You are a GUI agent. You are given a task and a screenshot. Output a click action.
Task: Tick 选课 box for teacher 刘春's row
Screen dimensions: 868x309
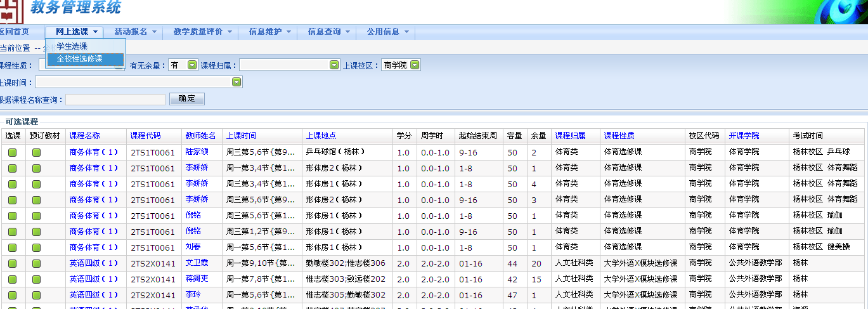(x=13, y=247)
